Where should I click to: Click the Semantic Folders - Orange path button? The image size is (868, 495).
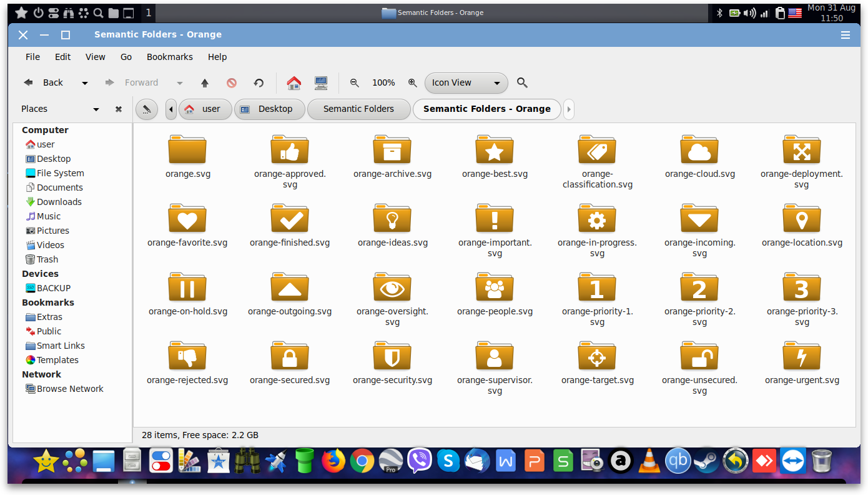(487, 109)
